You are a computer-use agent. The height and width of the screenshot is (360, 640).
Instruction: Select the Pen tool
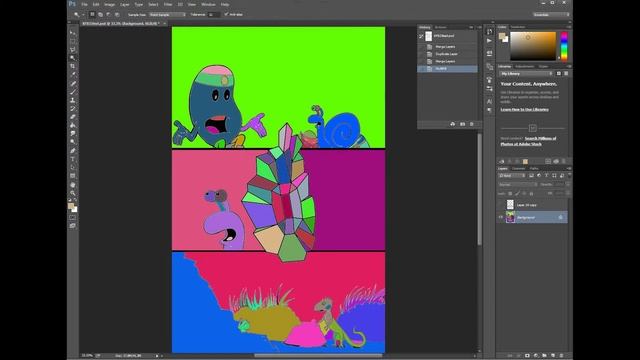73,151
